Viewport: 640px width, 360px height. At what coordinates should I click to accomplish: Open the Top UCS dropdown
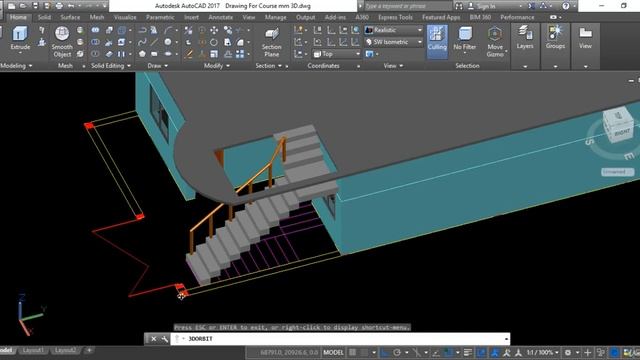[337, 54]
